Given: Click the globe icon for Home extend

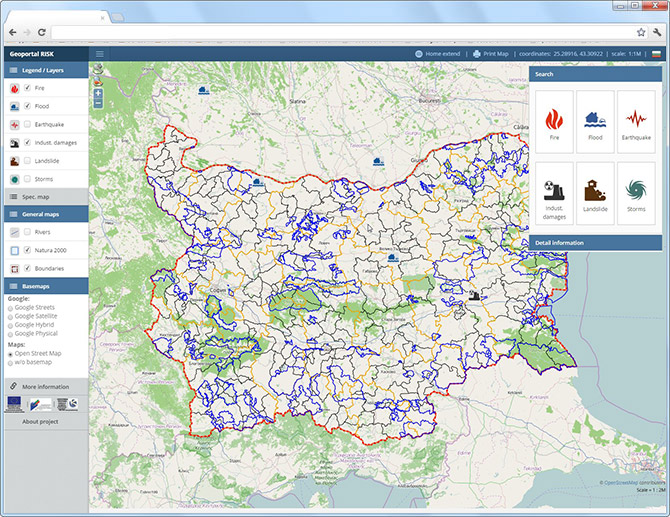Looking at the screenshot, I should 419,54.
